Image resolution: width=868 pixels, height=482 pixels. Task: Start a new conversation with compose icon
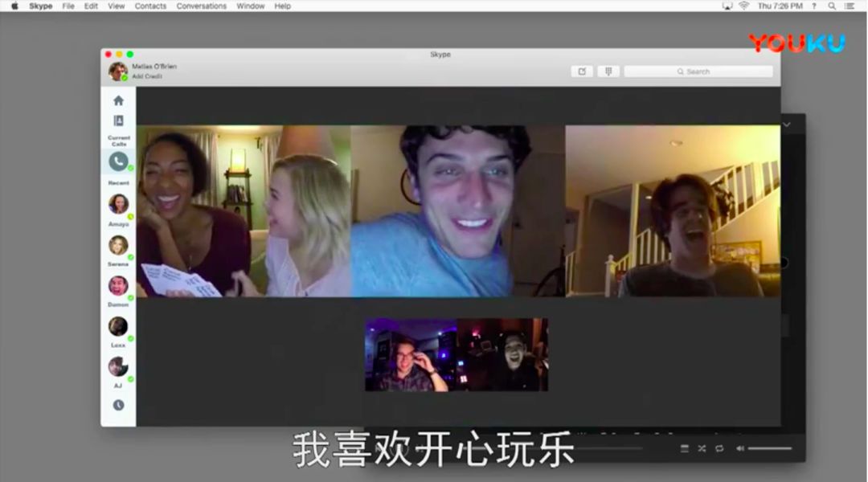pyautogui.click(x=582, y=71)
